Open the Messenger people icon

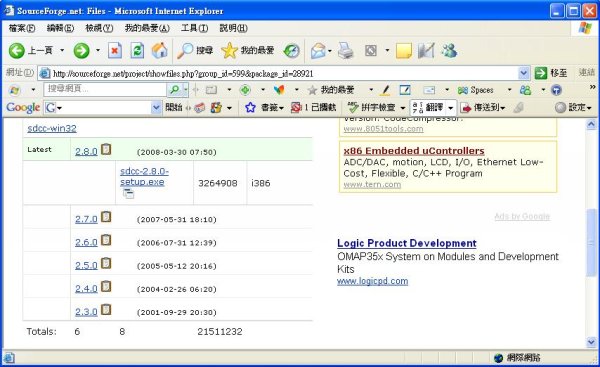pos(449,51)
